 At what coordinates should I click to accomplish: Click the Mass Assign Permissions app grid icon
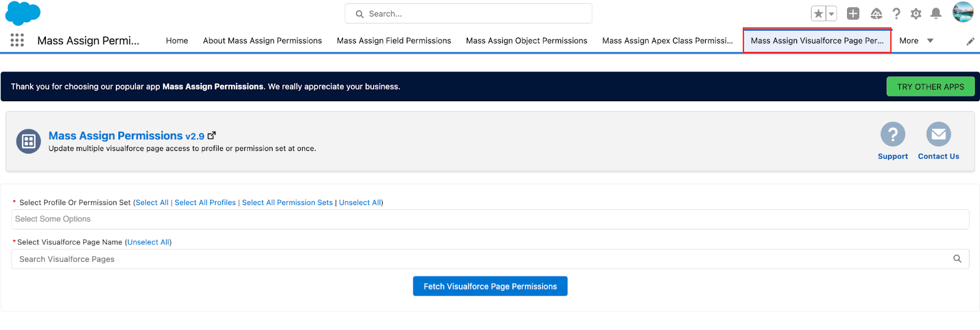pyautogui.click(x=28, y=142)
